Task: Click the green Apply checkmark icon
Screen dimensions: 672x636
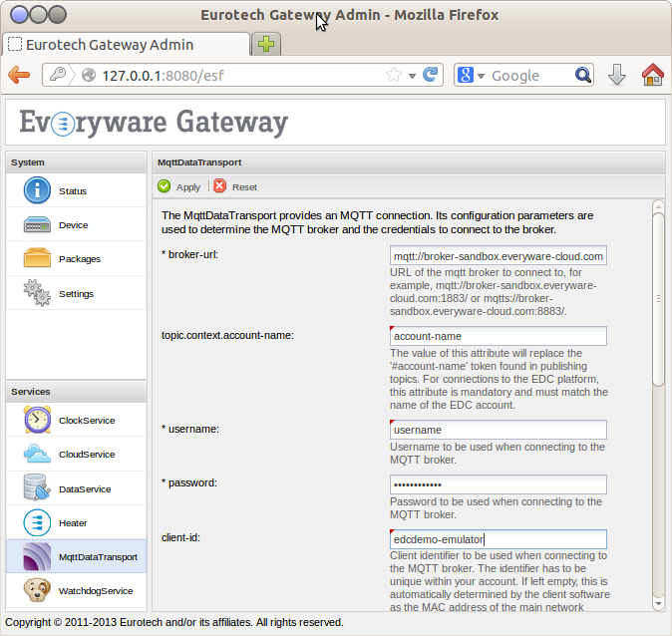Action: point(164,186)
